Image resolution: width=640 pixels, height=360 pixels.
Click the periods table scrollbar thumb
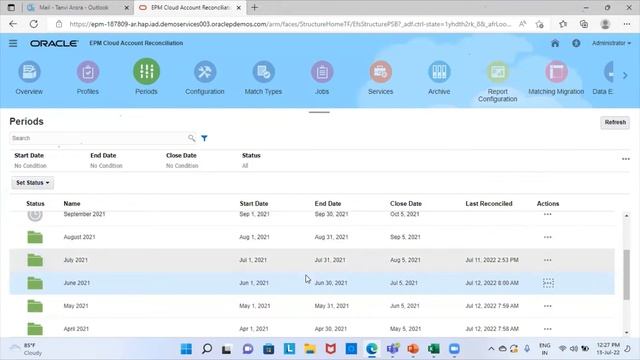[627, 275]
